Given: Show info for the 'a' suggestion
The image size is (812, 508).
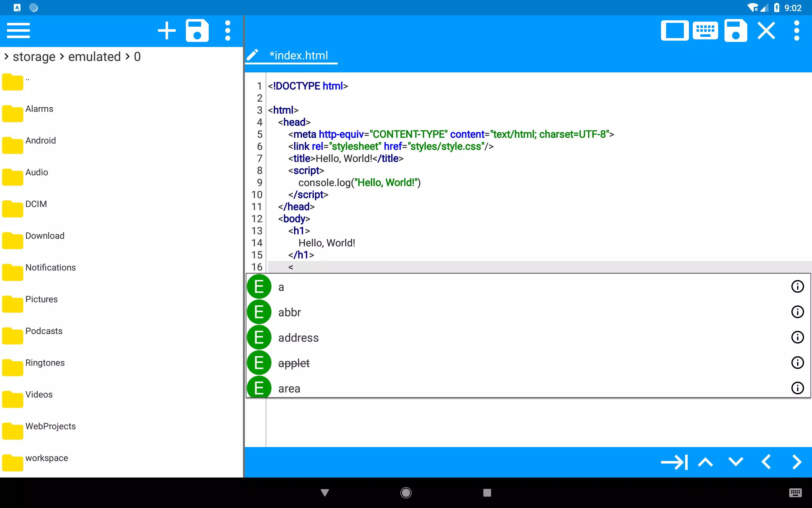Looking at the screenshot, I should (x=798, y=287).
